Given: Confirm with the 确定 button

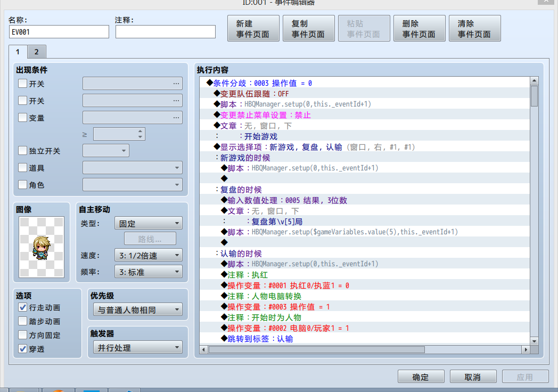Looking at the screenshot, I should (x=421, y=377).
